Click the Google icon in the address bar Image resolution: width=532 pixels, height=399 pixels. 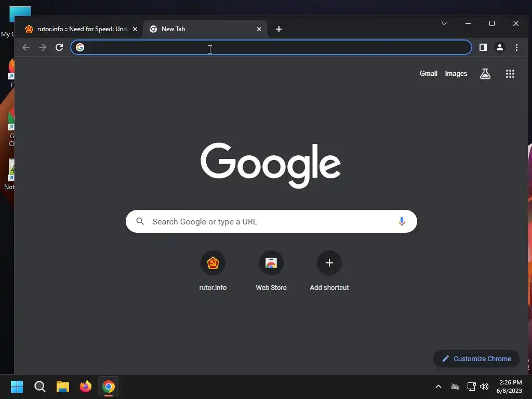pos(79,47)
